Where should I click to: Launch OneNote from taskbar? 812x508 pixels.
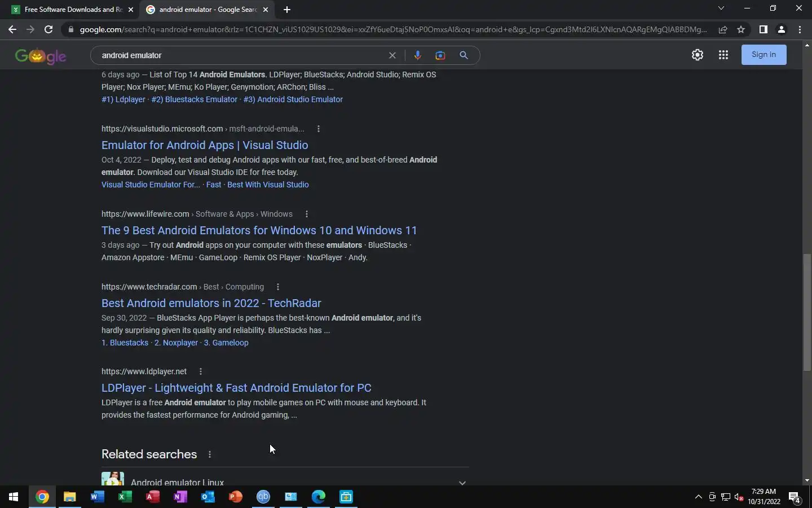point(180,497)
